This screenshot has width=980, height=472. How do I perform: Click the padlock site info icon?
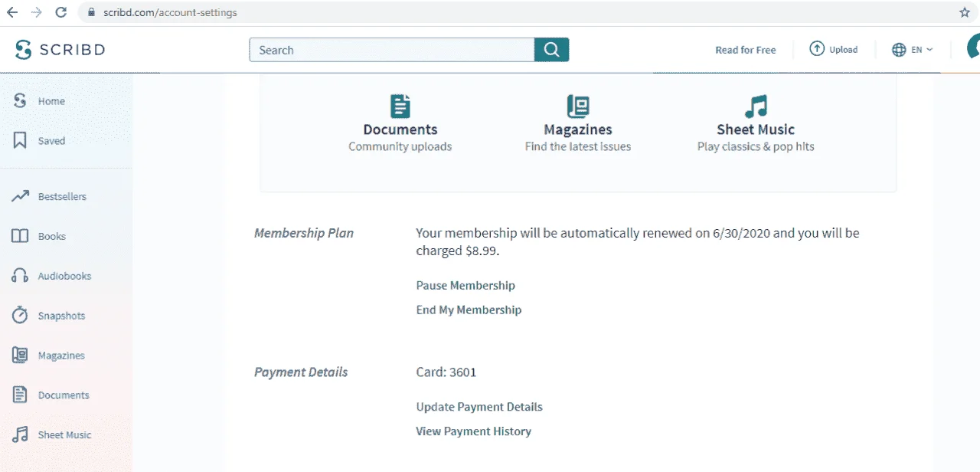coord(91,12)
